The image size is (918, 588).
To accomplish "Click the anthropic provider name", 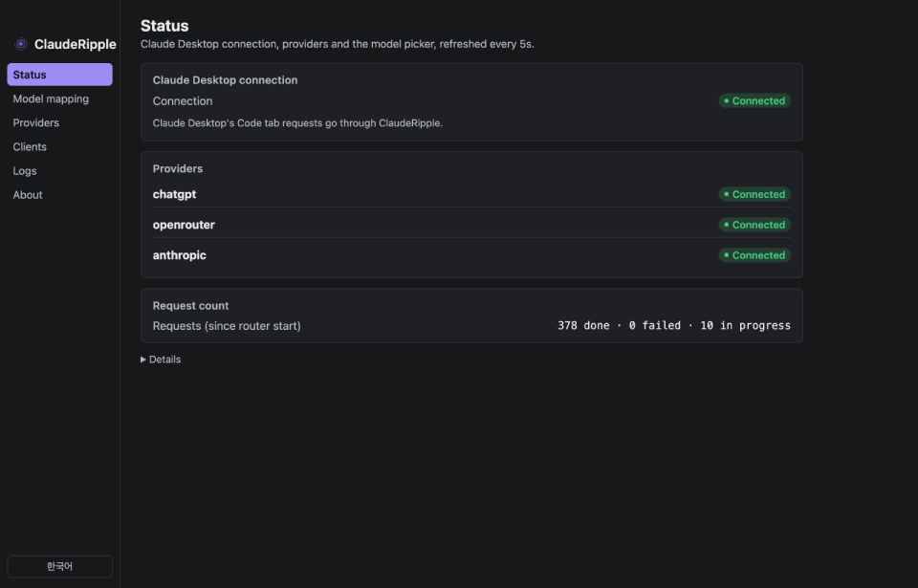I will click(x=179, y=255).
